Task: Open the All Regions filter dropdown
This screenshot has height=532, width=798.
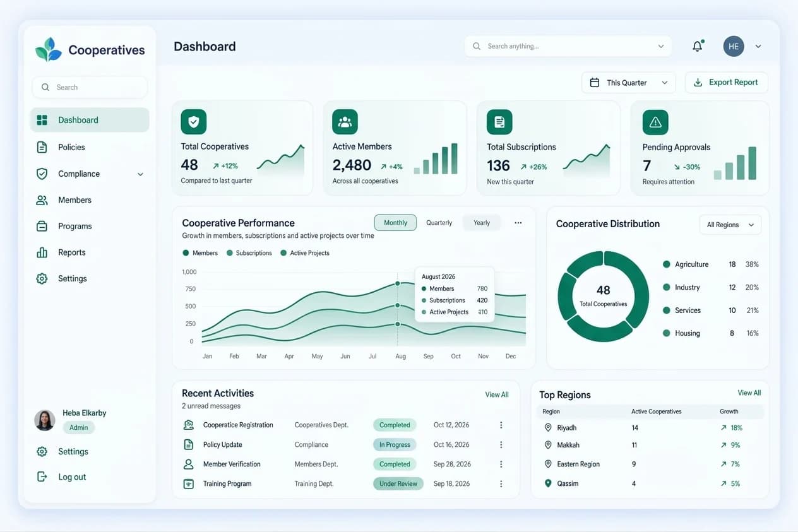Action: tap(730, 225)
